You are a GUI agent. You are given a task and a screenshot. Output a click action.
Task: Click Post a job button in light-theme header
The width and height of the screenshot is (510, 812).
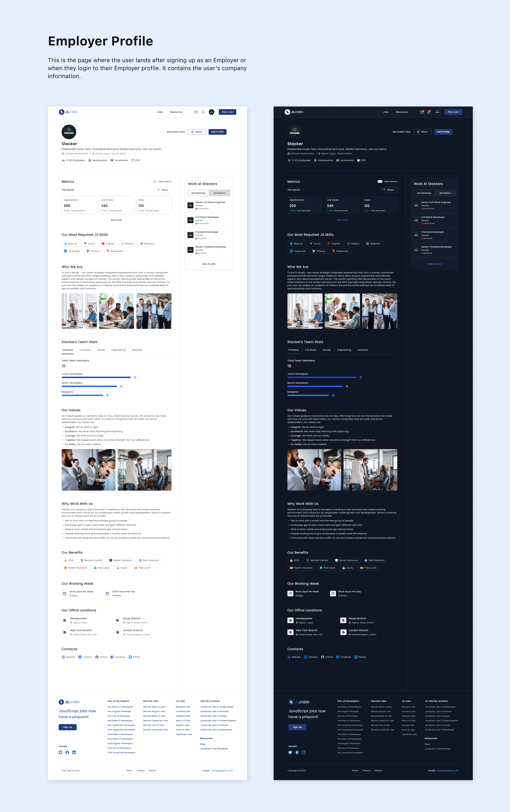click(227, 112)
